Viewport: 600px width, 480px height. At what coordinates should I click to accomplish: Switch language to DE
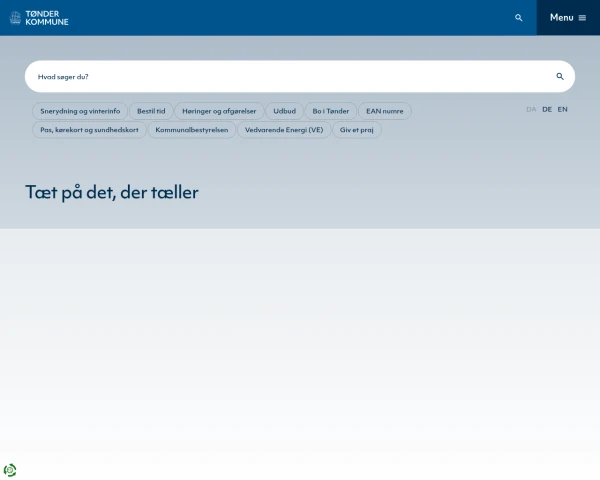click(x=547, y=109)
